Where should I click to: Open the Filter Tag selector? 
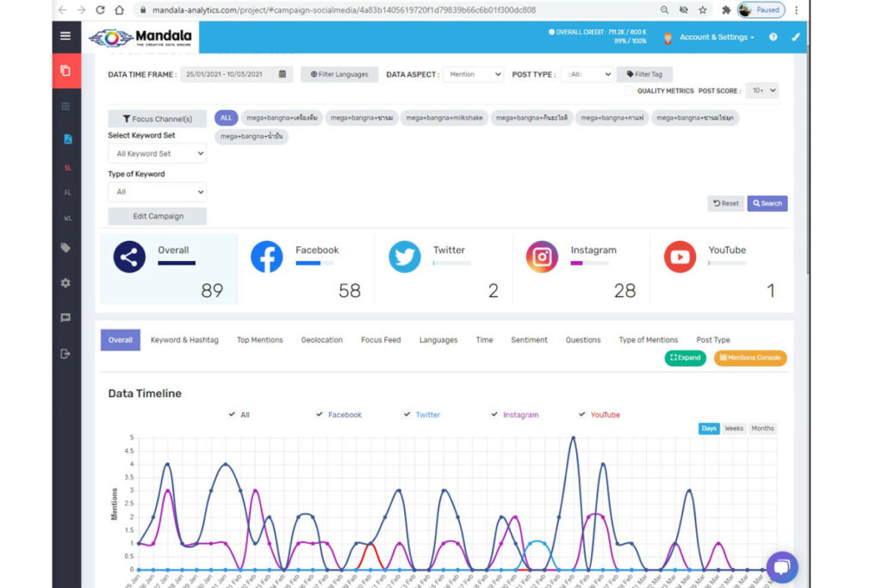click(644, 74)
